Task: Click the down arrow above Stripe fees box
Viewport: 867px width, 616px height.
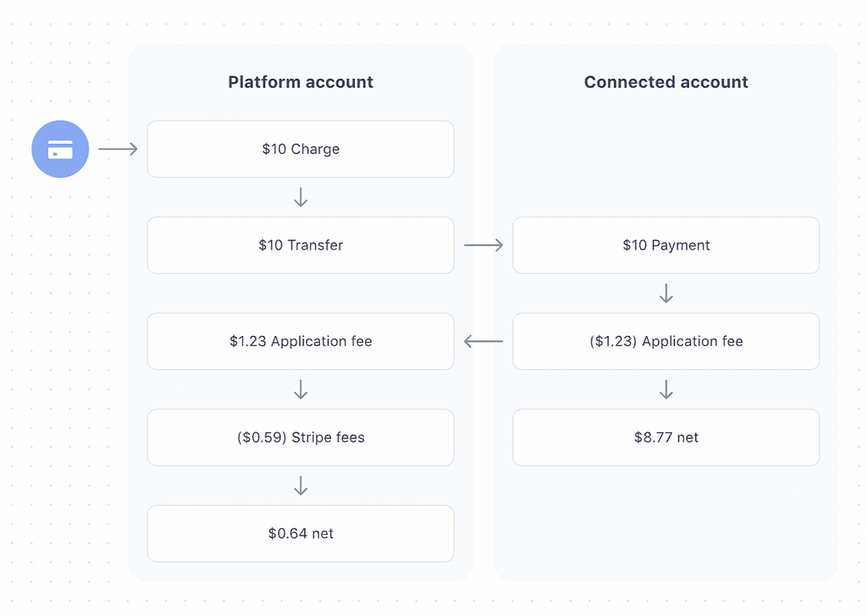Action: pos(301,390)
